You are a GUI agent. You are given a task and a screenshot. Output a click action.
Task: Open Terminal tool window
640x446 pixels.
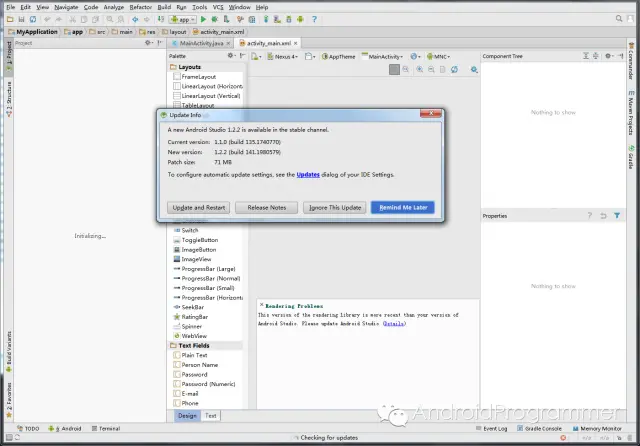point(106,428)
